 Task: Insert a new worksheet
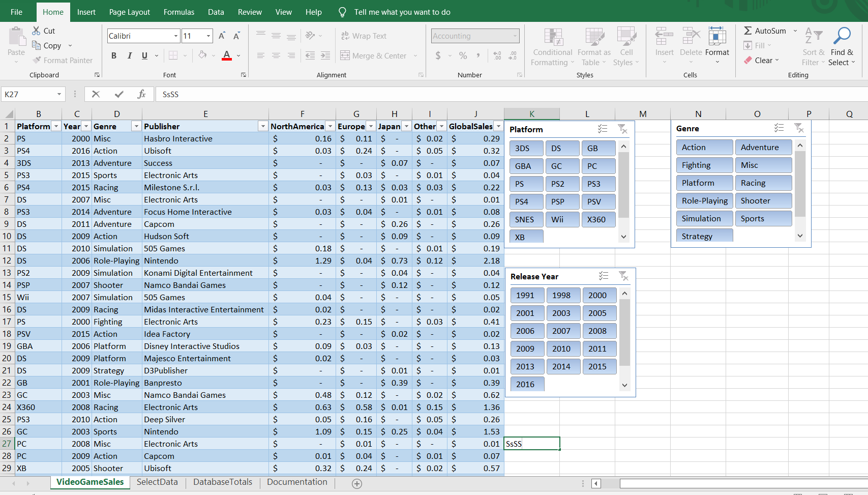pyautogui.click(x=356, y=483)
